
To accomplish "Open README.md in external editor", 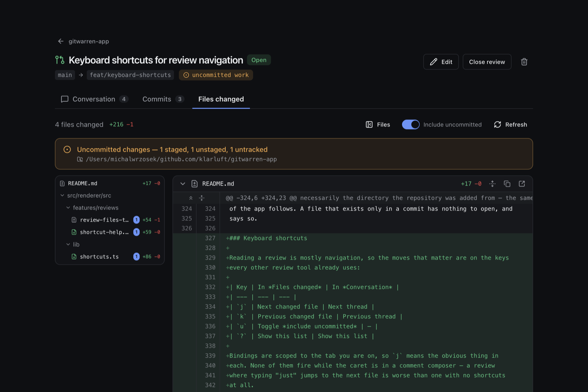I will [x=522, y=183].
